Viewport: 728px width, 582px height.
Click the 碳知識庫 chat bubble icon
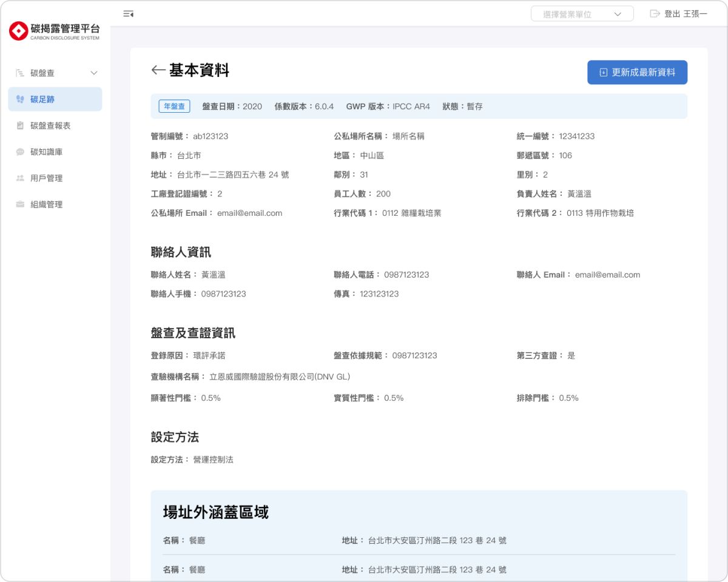click(x=20, y=152)
